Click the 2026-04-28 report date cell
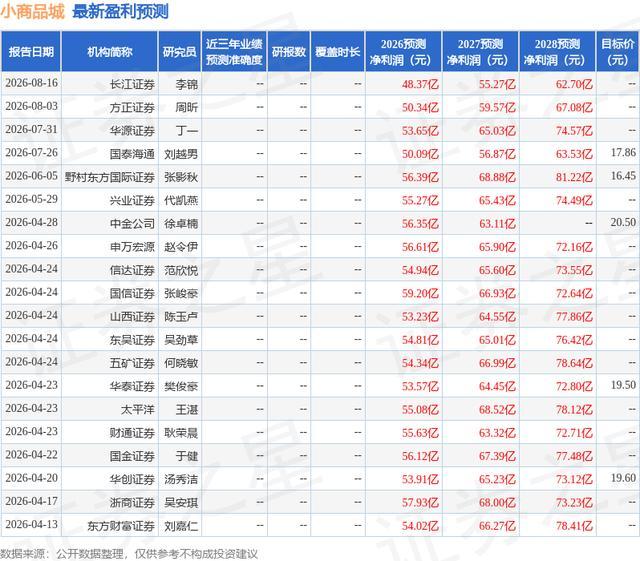The height and width of the screenshot is (561, 640). pos(31,223)
